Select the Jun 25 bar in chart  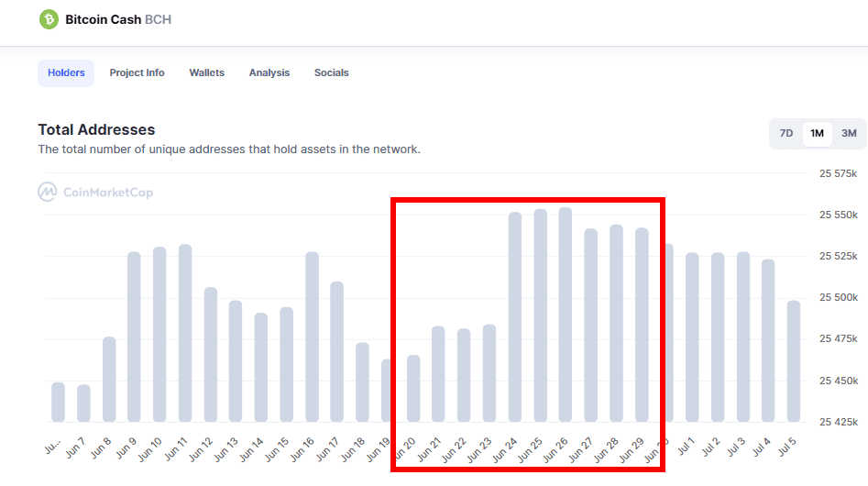tap(540, 315)
